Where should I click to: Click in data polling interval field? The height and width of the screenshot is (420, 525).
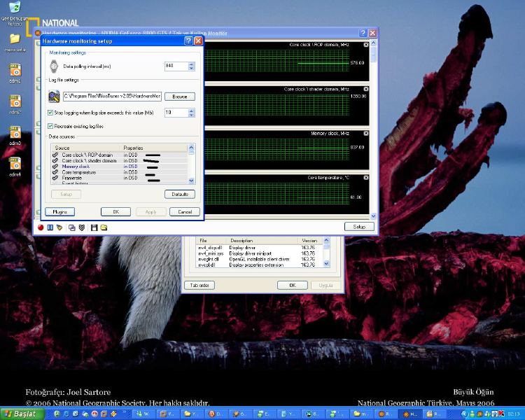(176, 66)
